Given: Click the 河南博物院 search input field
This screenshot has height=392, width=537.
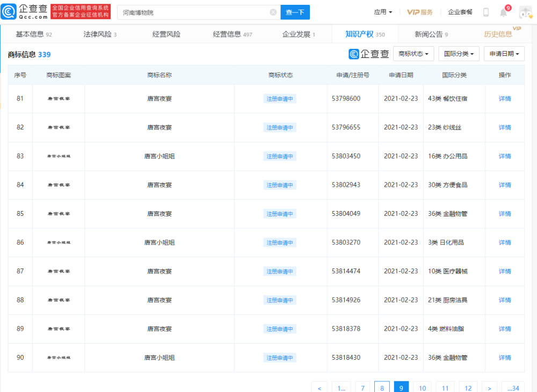Looking at the screenshot, I should [193, 12].
